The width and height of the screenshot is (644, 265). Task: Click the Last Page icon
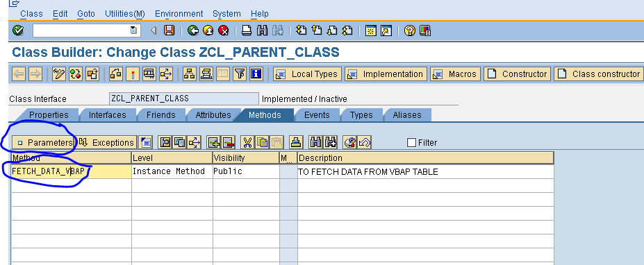coord(347,31)
